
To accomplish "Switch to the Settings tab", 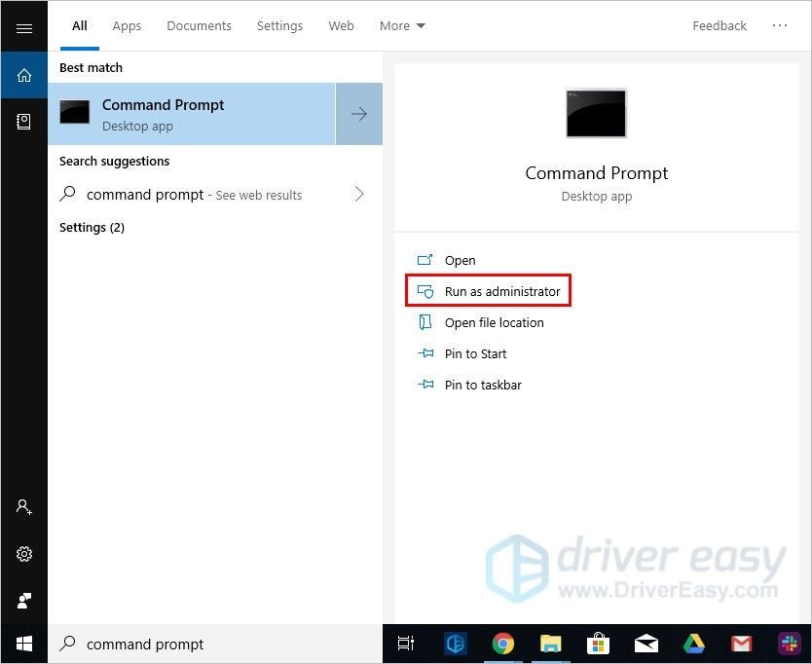I will (x=279, y=26).
